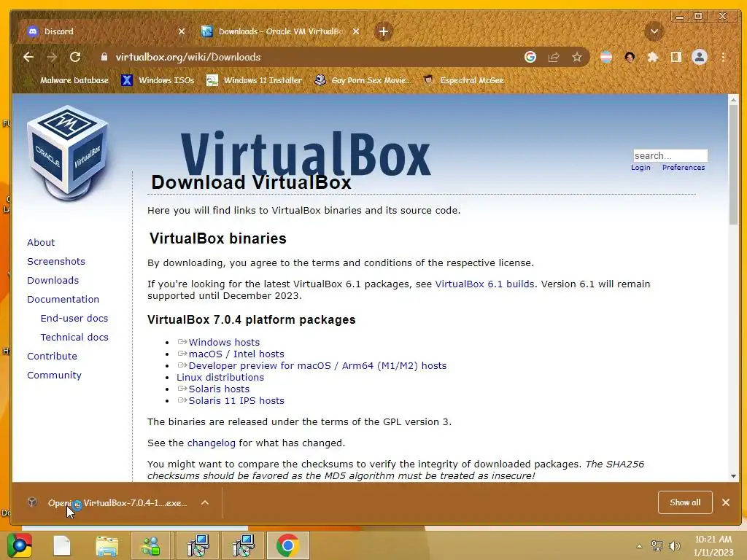Share this page via share icon
This screenshot has height=560, width=747.
click(x=554, y=57)
